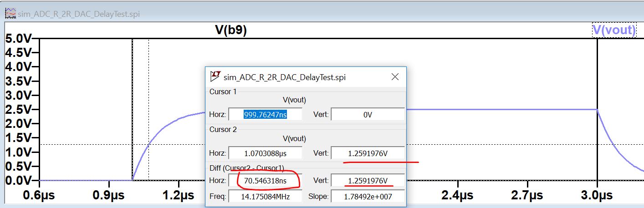Click the Slope field value

click(368, 196)
